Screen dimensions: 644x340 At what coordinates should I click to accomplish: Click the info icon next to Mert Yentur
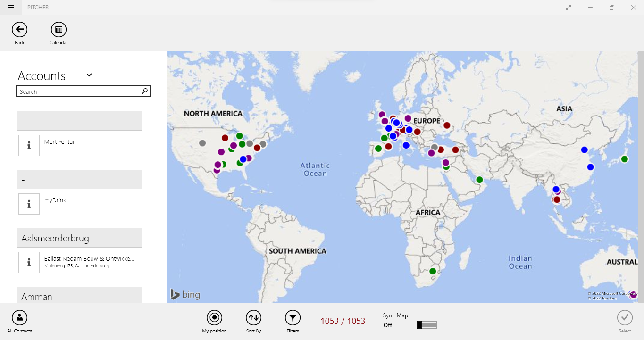tap(29, 145)
